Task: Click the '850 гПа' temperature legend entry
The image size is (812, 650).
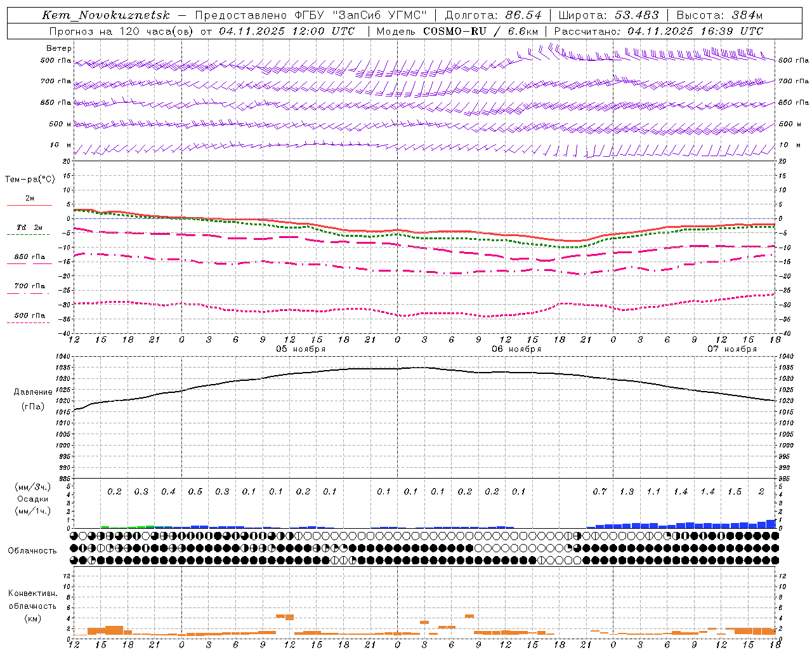Action: (30, 257)
